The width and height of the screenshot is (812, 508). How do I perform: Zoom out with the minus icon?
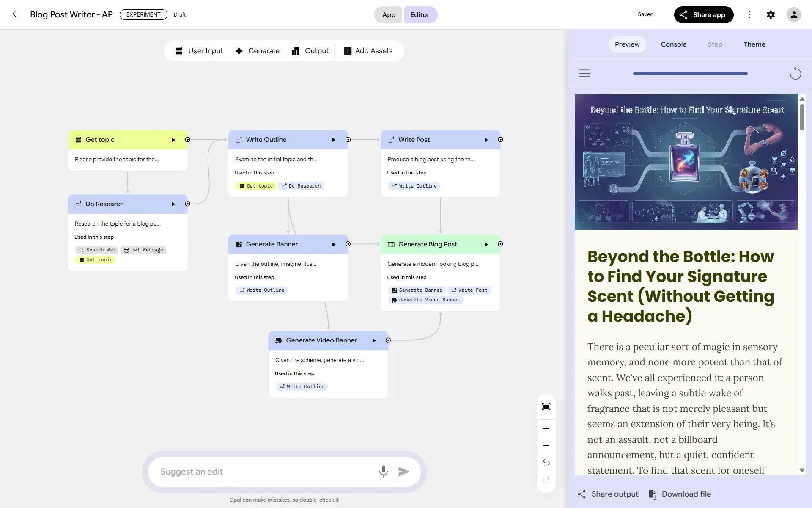click(546, 446)
